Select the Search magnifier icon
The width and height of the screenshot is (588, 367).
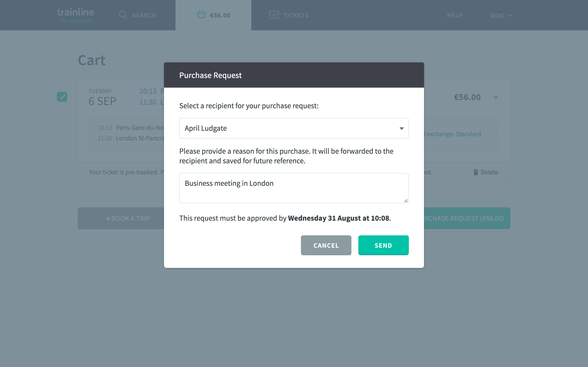pos(123,15)
